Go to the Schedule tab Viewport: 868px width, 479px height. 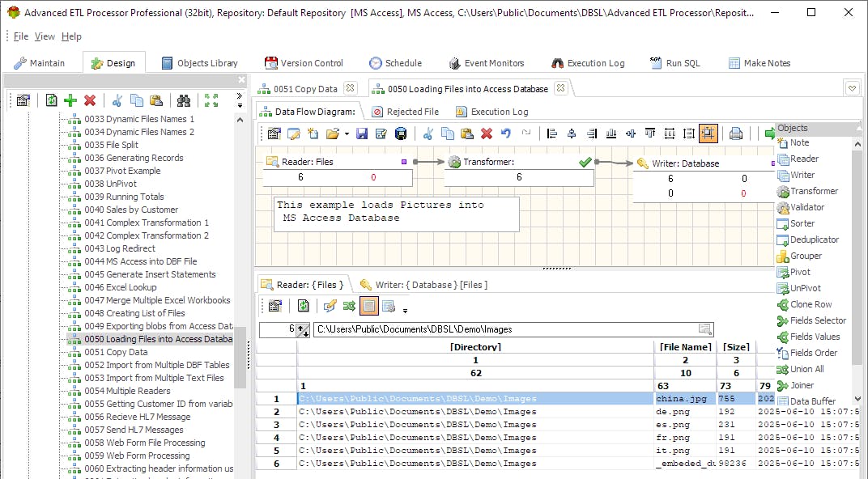pos(395,63)
